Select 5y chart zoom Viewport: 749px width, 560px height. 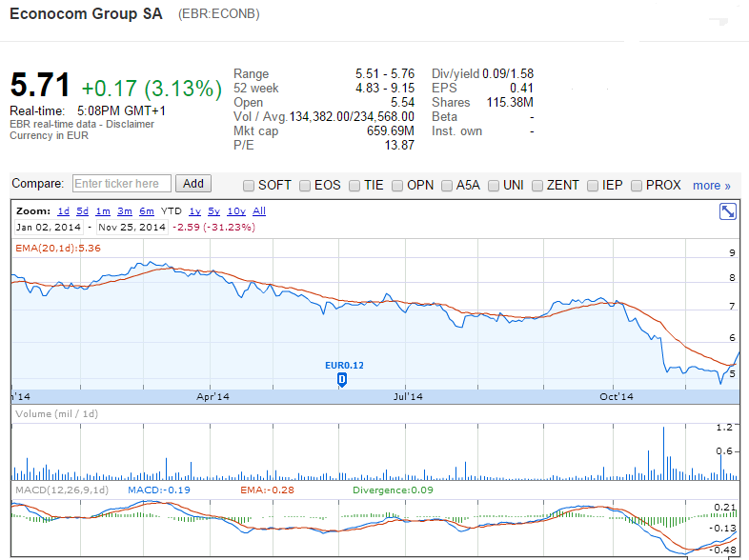point(214,211)
